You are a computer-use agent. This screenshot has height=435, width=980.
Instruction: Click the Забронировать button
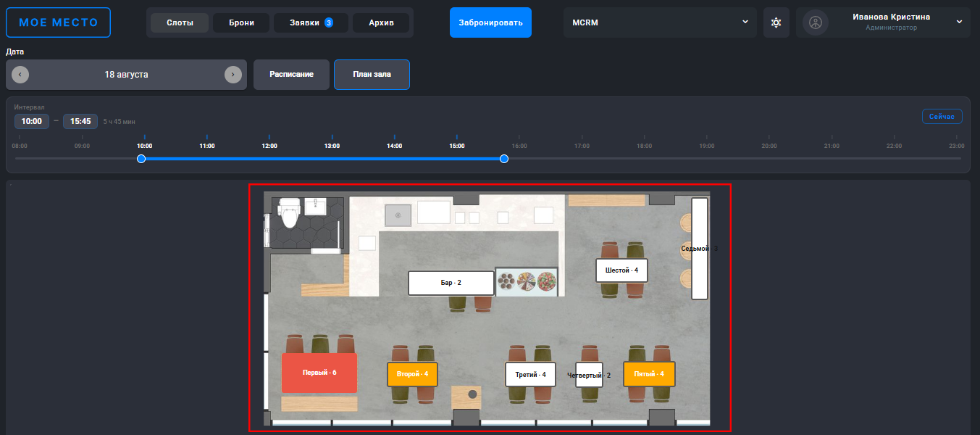(x=490, y=22)
